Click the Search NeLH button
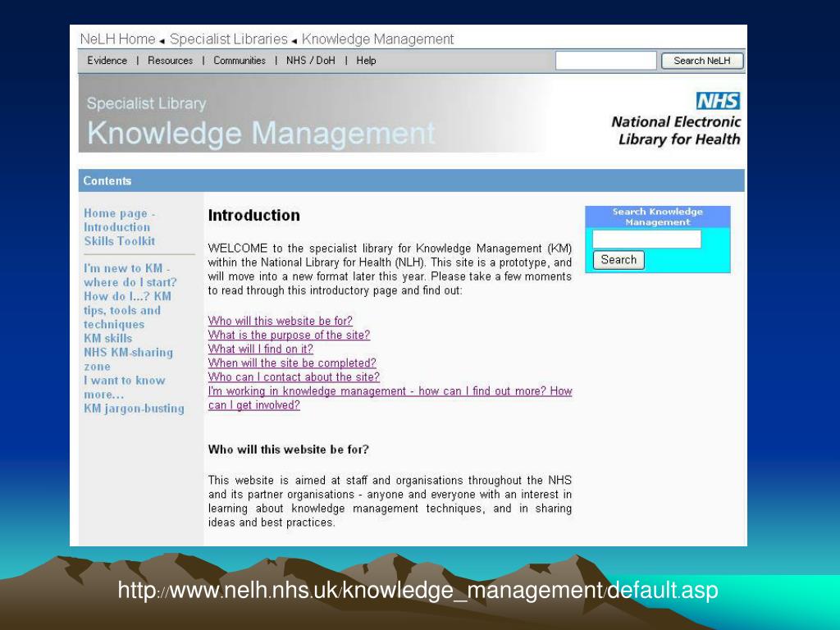Viewport: 840px width, 630px height. point(702,61)
